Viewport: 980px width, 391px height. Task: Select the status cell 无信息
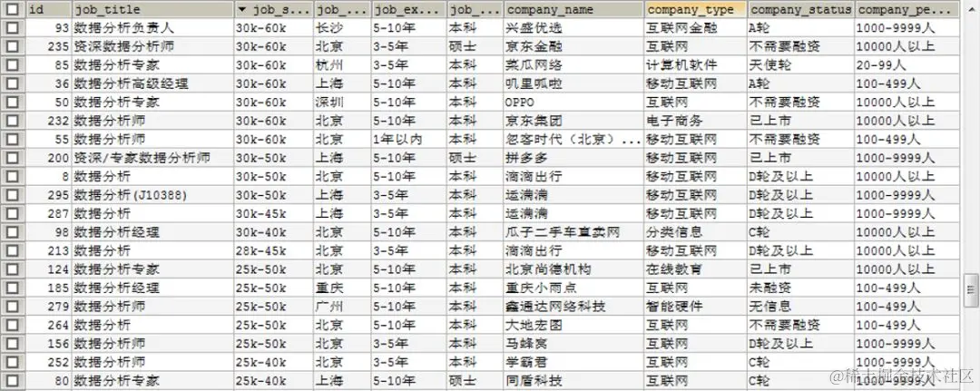800,307
